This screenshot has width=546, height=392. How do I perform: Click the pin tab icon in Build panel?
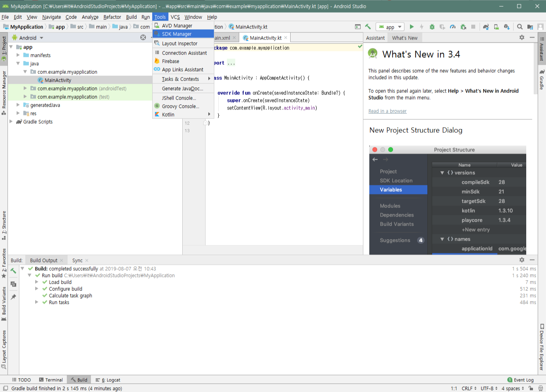tap(13, 297)
